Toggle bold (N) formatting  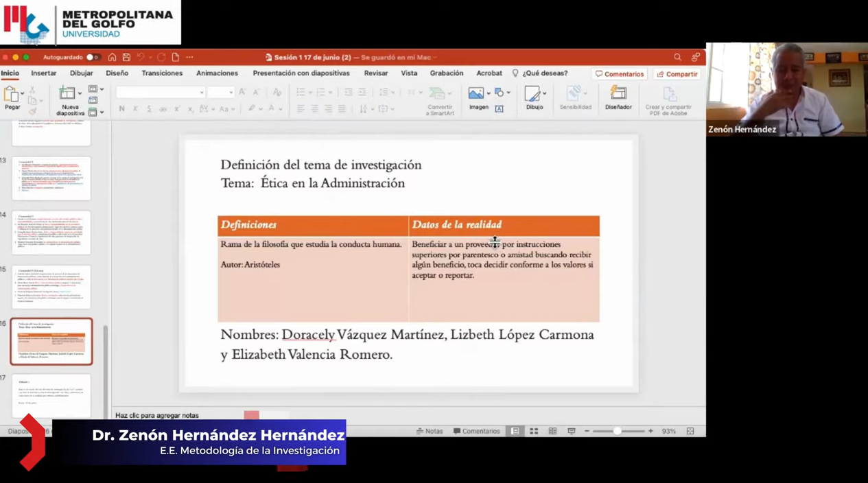pos(122,109)
